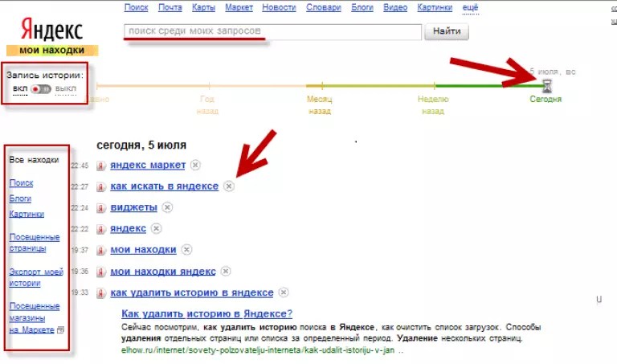
Task: Click Yandex icon next to 'яндекс маркет'
Action: 101,166
